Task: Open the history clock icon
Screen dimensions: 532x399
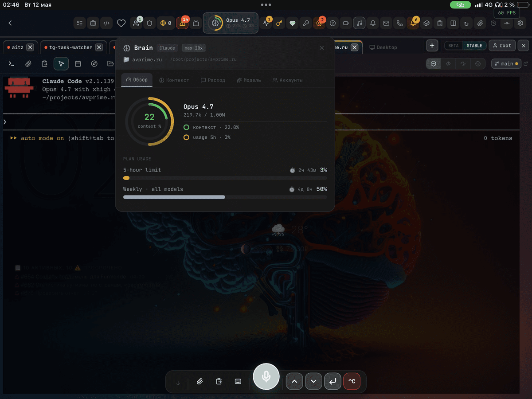Action: coord(493,23)
